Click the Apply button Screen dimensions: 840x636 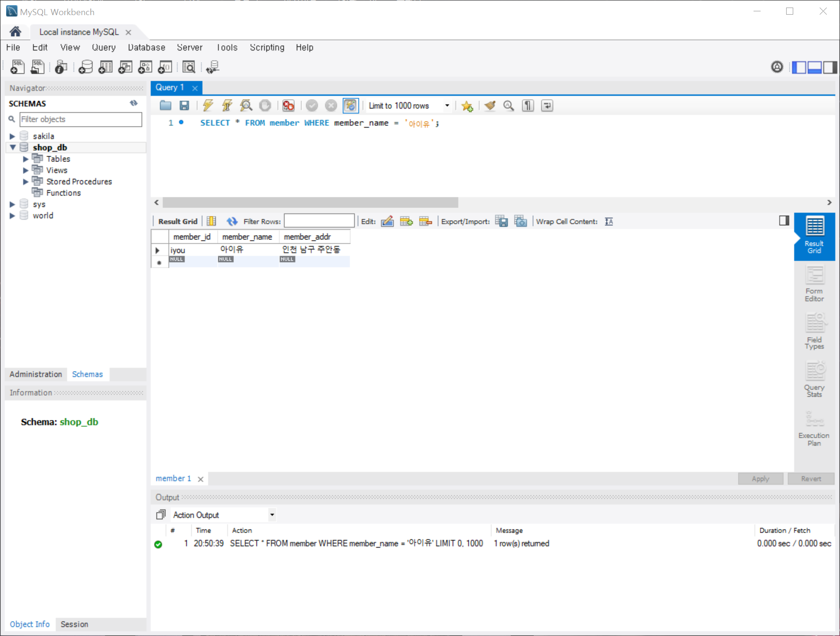click(x=761, y=478)
